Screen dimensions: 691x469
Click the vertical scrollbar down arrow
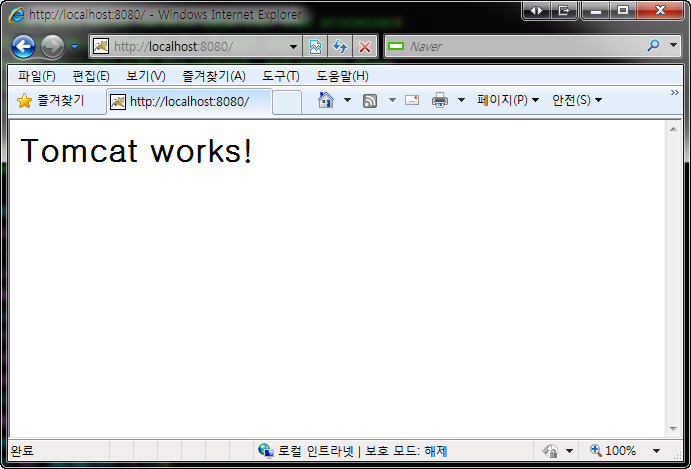coord(673,429)
